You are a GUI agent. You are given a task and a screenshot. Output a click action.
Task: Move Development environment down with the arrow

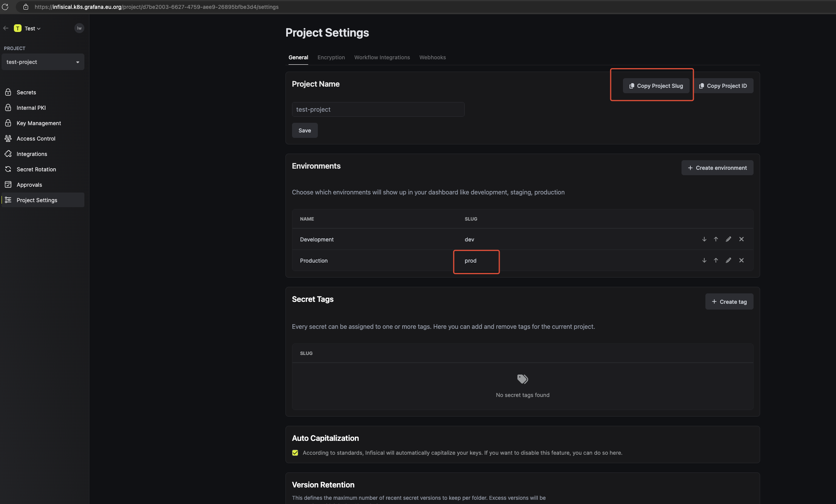click(704, 239)
